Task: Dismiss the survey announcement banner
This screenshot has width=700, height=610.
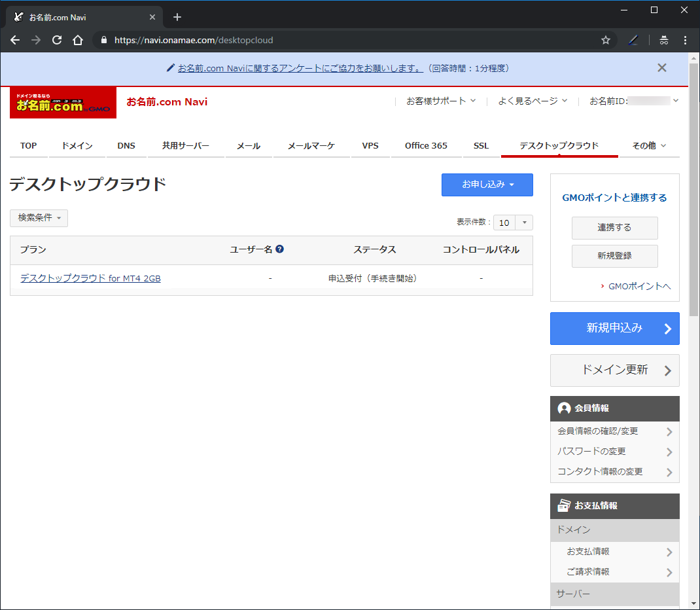Action: pos(662,68)
